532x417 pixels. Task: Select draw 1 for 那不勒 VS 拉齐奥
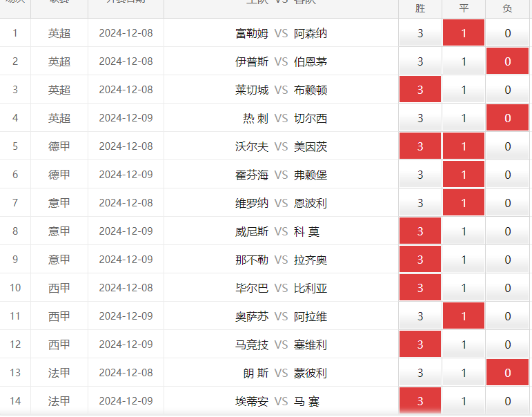point(464,259)
